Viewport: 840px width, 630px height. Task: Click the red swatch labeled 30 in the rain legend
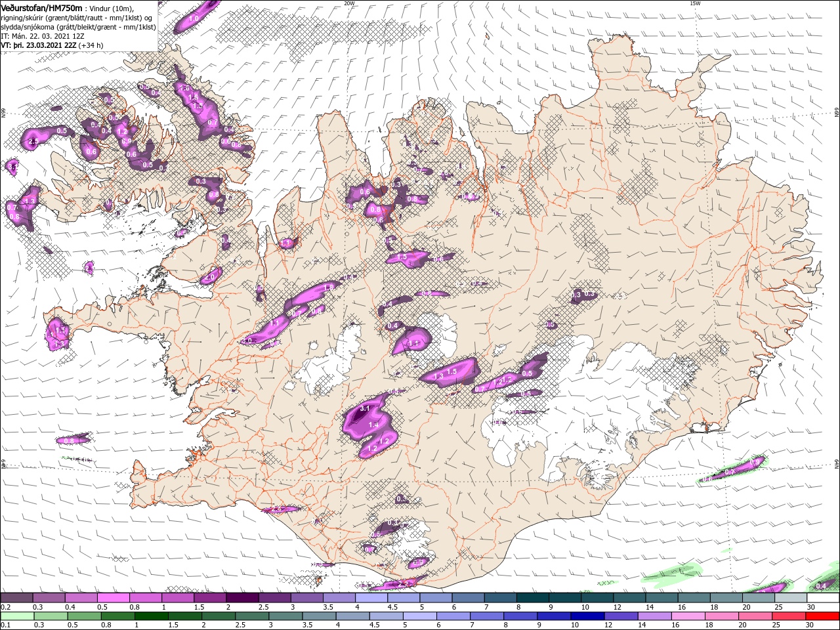coord(824,616)
